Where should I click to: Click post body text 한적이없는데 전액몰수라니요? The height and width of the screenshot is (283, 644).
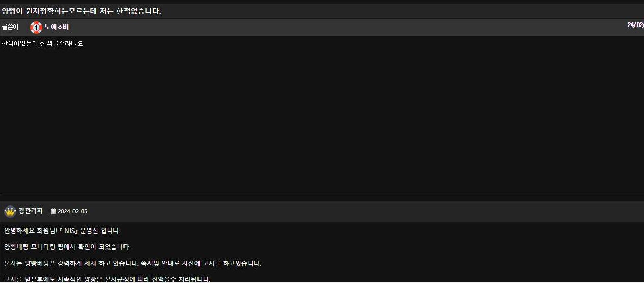point(42,44)
